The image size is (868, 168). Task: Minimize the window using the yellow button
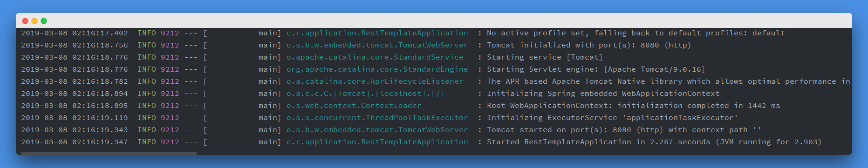click(x=34, y=21)
